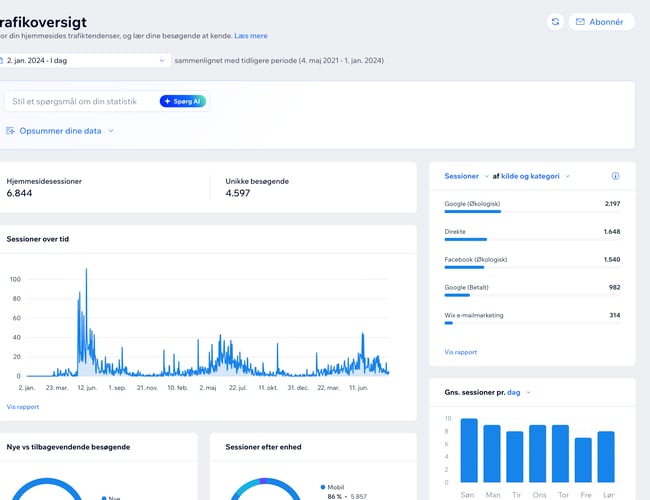
Task: Click the Tor bar in chart
Action: coord(560,454)
